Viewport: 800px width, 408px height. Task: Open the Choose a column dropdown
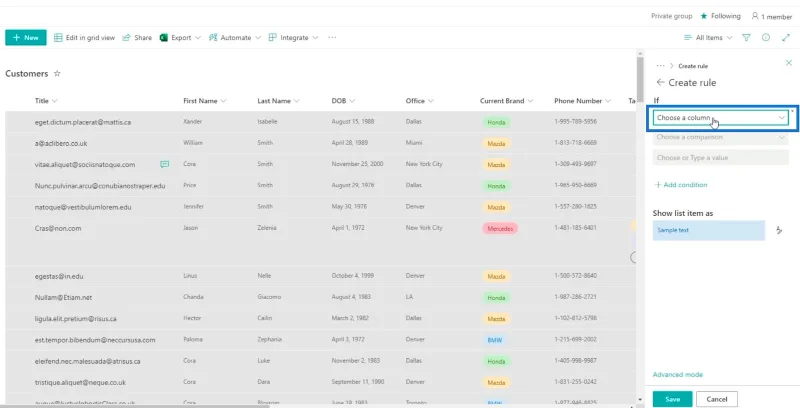coord(720,118)
